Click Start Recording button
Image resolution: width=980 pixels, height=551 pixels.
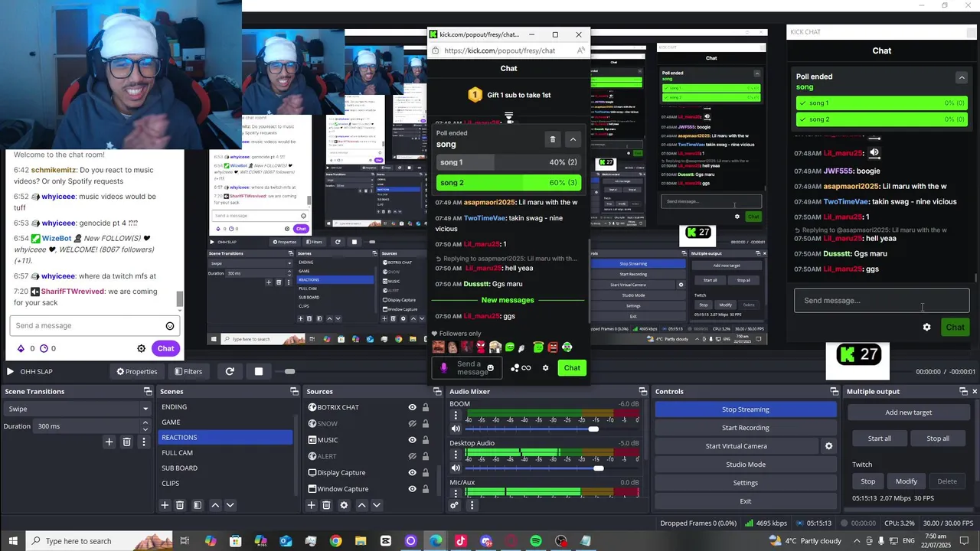(x=746, y=428)
